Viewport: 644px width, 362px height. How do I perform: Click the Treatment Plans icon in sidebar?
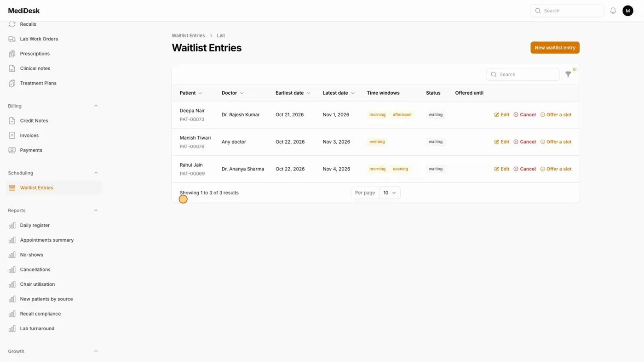pos(12,83)
